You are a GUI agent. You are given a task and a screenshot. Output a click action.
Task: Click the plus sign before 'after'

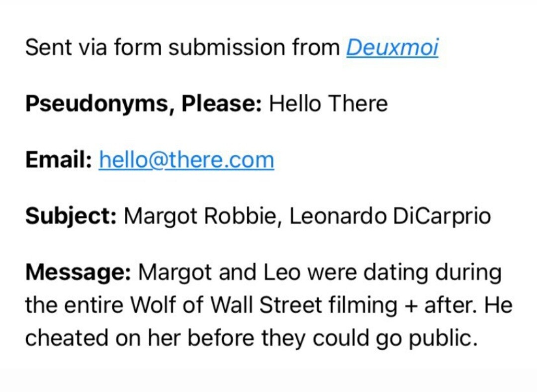pos(411,305)
